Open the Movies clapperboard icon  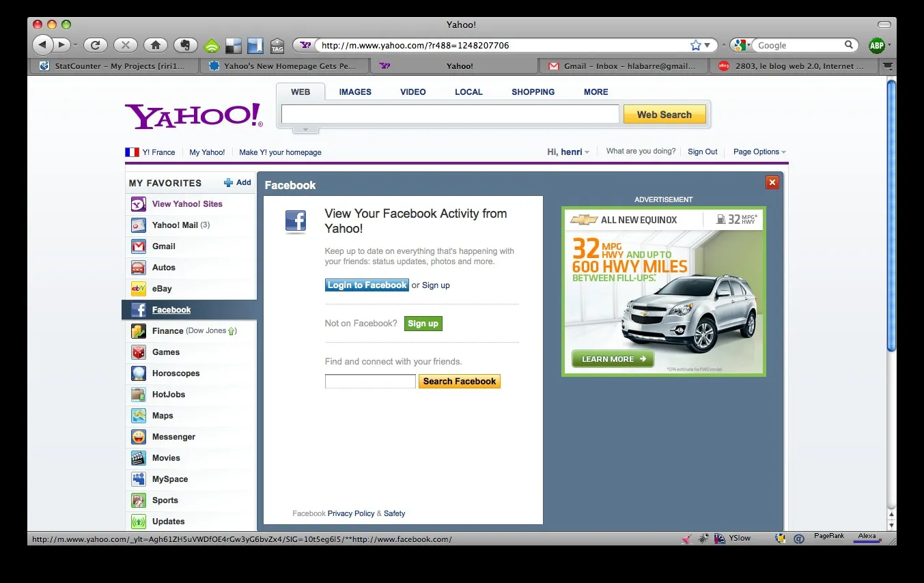(139, 458)
